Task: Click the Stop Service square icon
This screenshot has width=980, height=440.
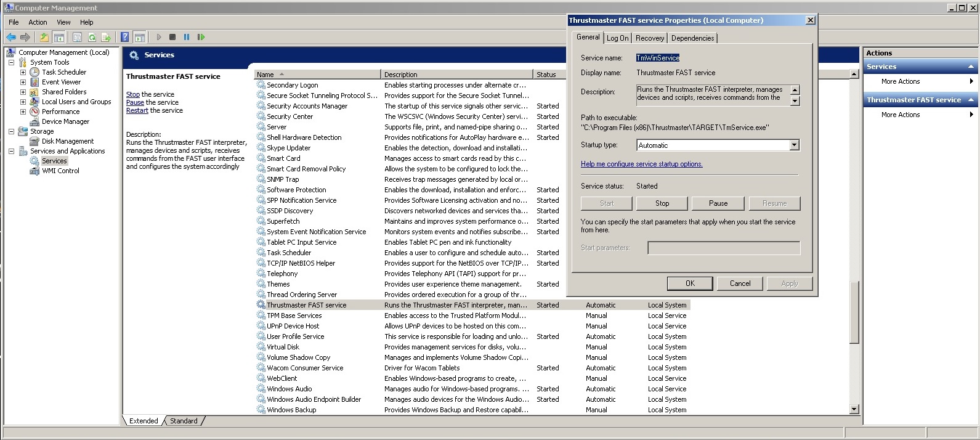Action: (172, 37)
